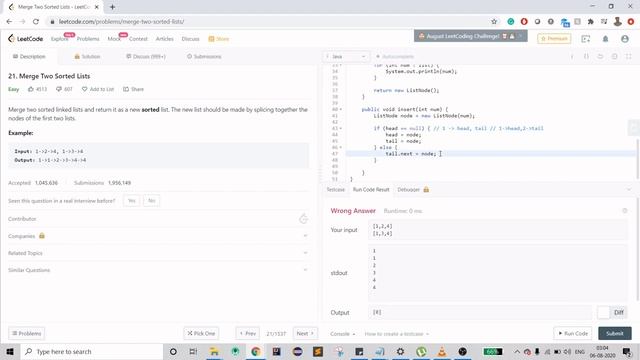Go to the Prev problem
Screen dimensions: 640x360
[x=247, y=333]
